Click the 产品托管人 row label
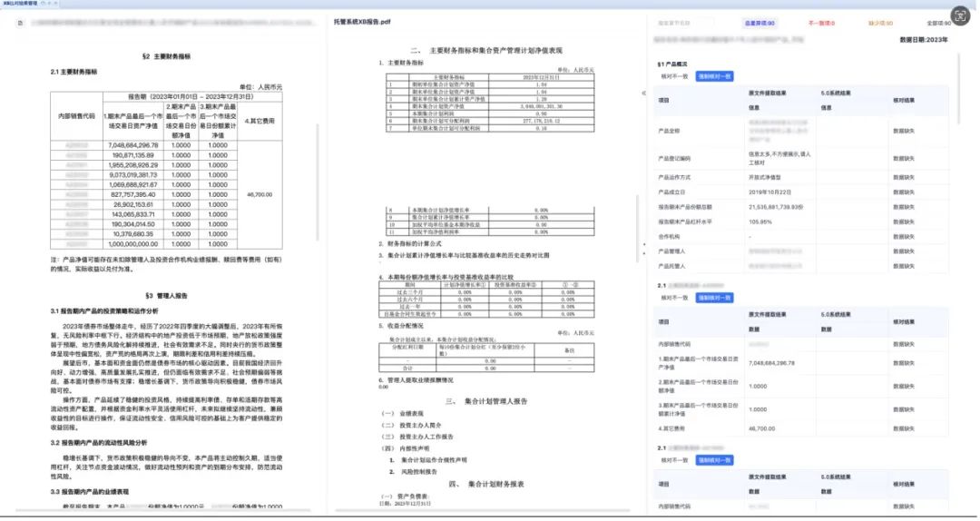 pos(671,267)
